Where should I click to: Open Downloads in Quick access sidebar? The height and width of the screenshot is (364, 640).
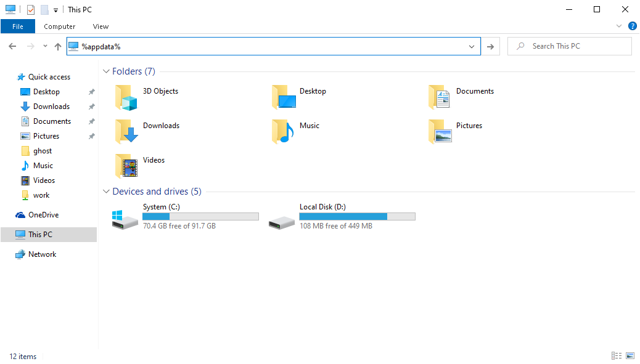[51, 107]
